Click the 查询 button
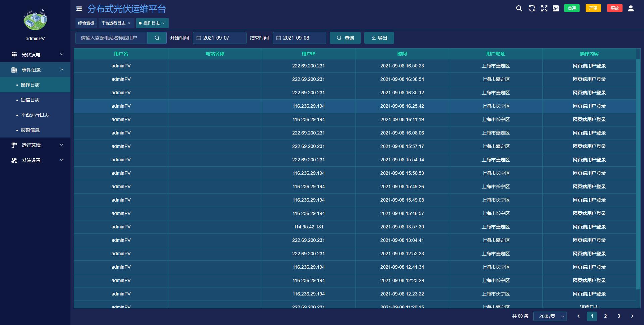Screen dimensions: 644x325 [x=345, y=38]
